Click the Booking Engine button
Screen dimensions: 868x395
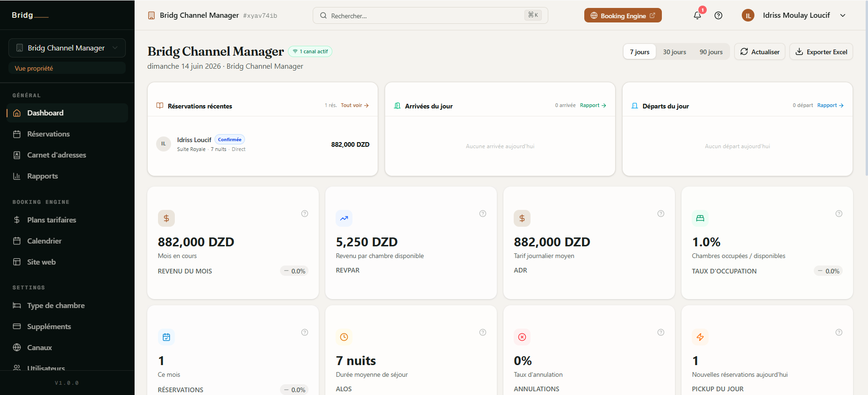tap(623, 15)
